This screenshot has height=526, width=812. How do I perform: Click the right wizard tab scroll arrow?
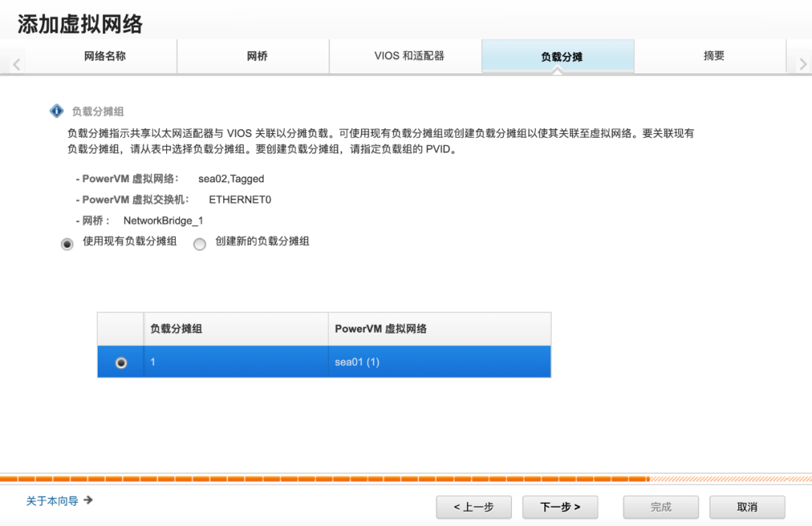(x=803, y=64)
